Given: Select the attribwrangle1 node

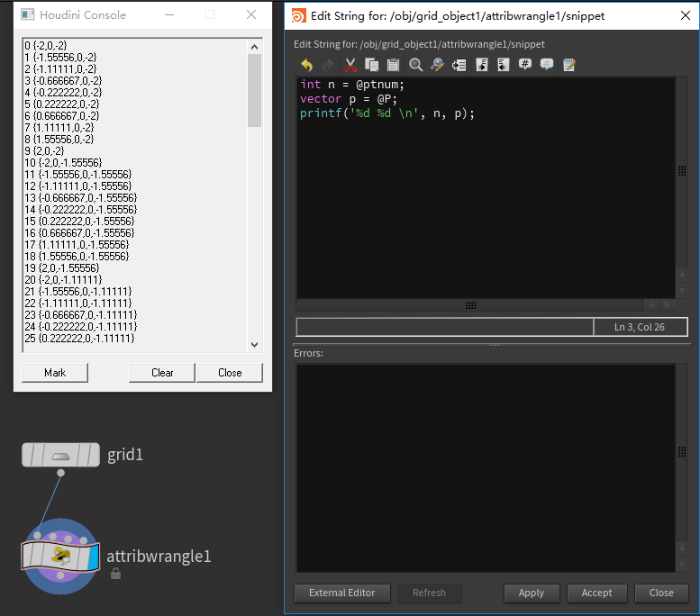Looking at the screenshot, I should (x=60, y=557).
